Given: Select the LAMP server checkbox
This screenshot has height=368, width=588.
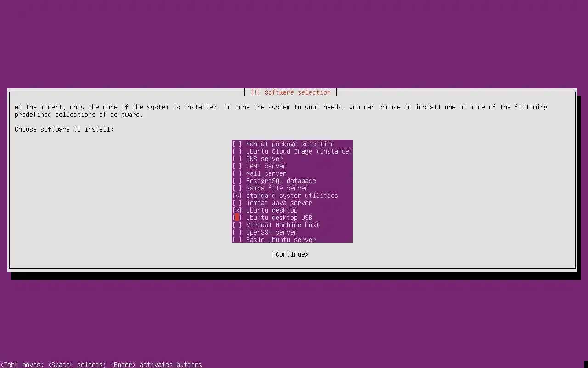Looking at the screenshot, I should coord(237,166).
